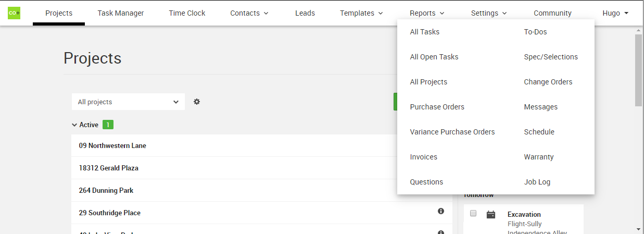Choose Variance Purchase Orders report
644x234 pixels.
pos(452,132)
